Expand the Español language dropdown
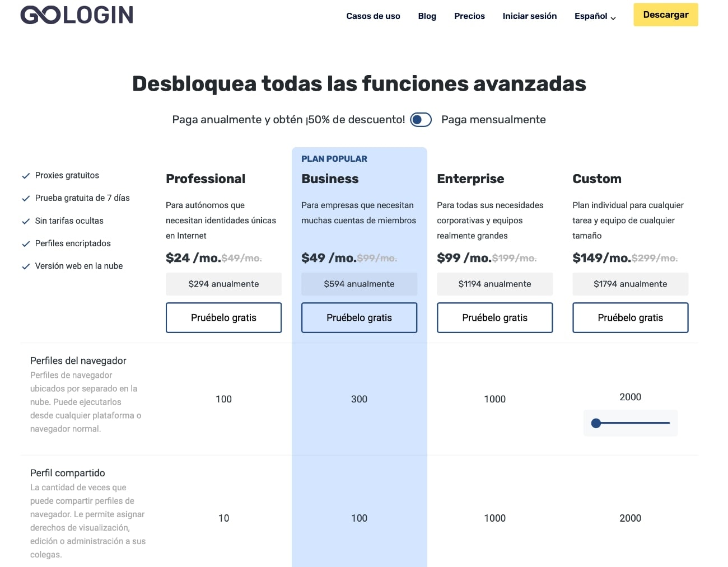 coord(595,16)
